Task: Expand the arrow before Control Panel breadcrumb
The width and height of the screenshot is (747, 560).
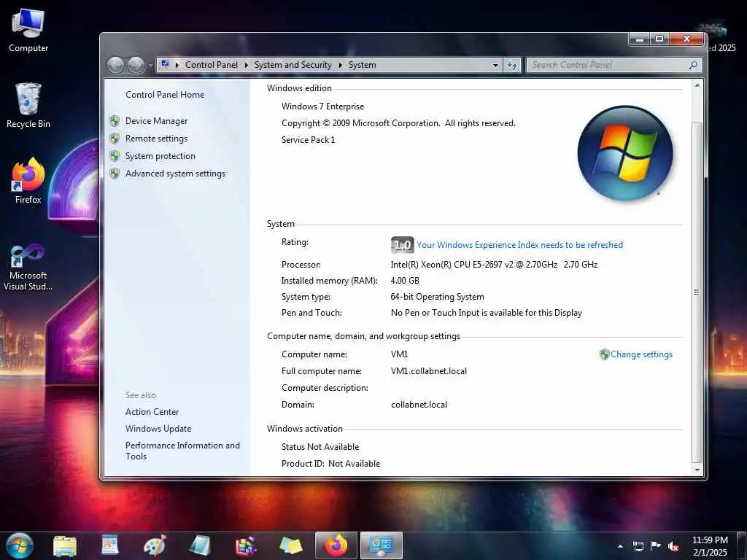Action: pos(177,65)
